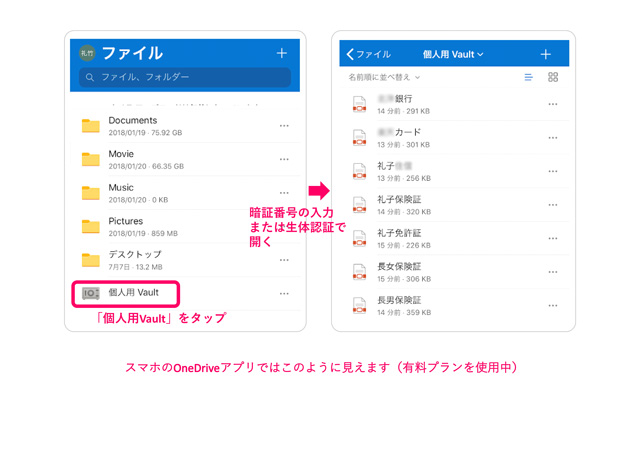
Task: Select the デスクトップ folder name
Action: click(x=135, y=254)
